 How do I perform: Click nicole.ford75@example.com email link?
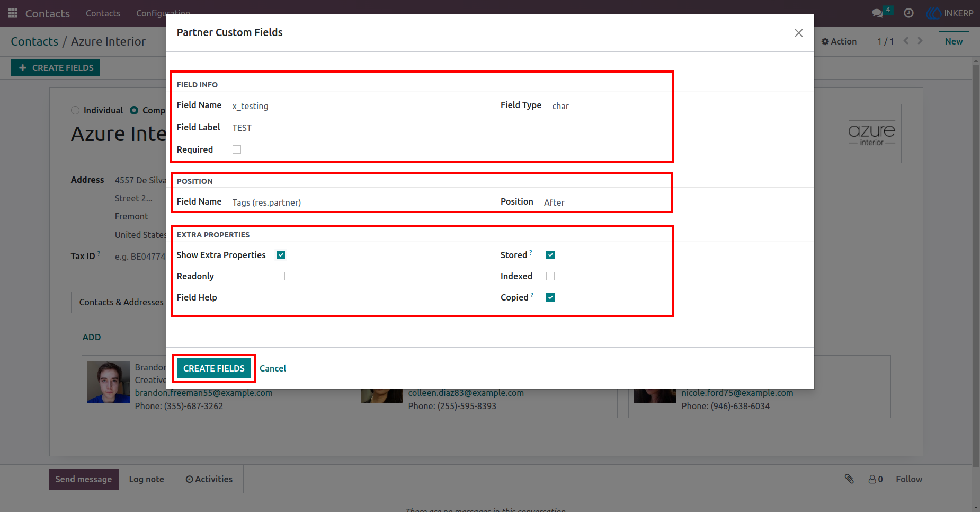737,393
